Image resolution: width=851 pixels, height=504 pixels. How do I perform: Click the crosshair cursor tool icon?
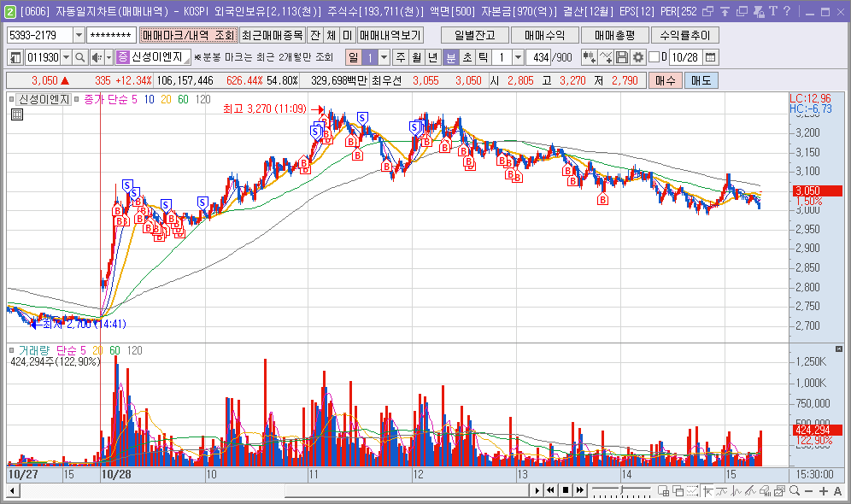707,491
